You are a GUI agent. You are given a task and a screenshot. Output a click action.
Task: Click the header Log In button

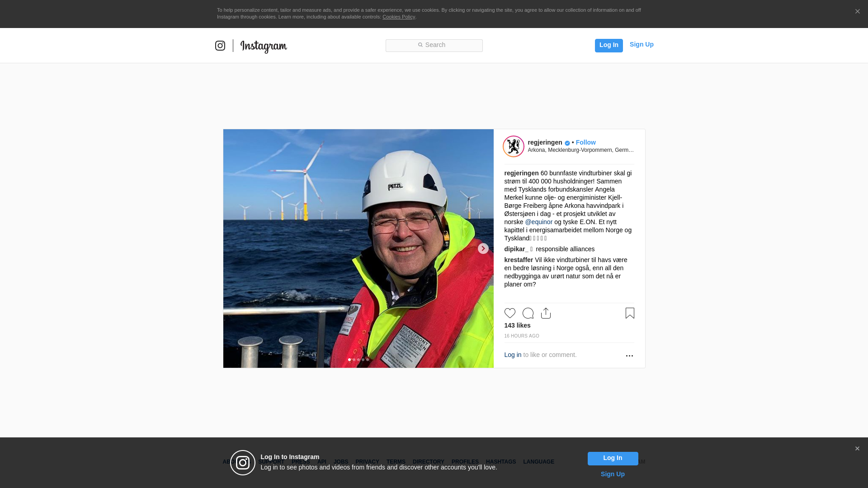coord(609,45)
